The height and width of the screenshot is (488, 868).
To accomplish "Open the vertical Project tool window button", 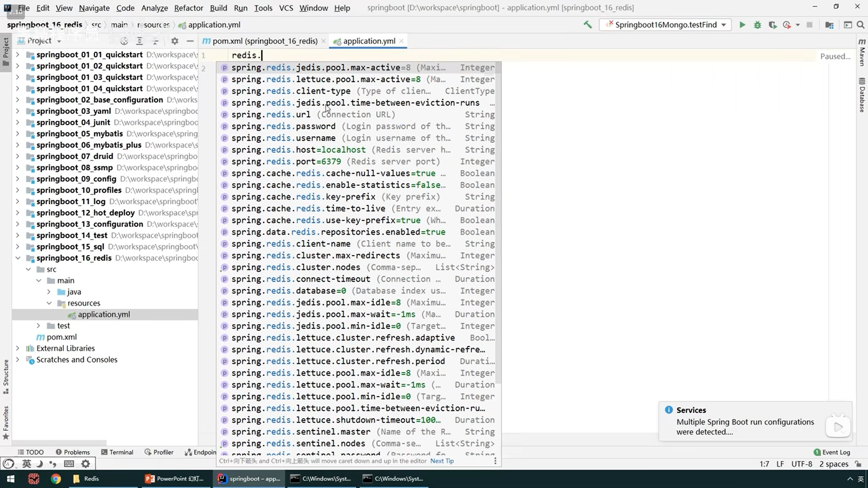I will tap(6, 51).
